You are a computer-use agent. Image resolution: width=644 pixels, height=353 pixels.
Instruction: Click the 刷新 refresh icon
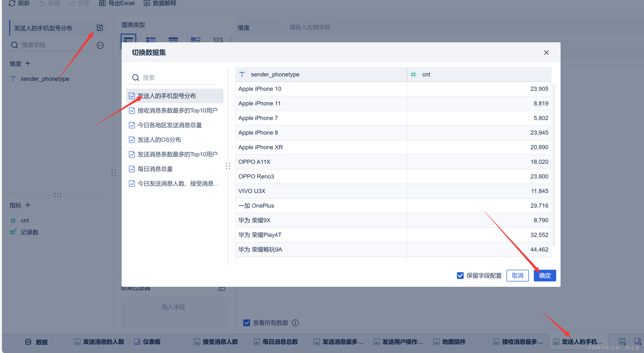[12, 3]
